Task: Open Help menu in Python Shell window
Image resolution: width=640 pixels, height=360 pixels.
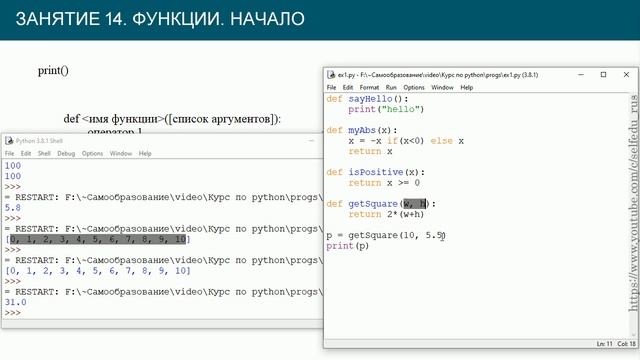Action: click(145, 153)
